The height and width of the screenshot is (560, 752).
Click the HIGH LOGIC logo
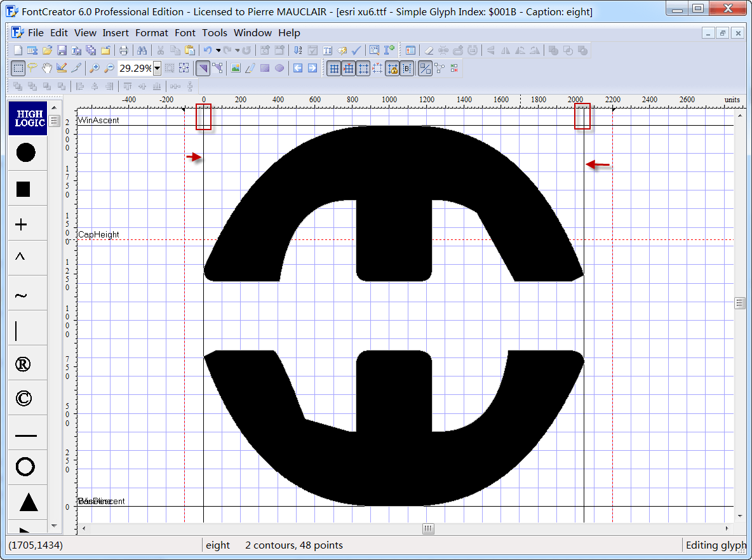point(27,118)
